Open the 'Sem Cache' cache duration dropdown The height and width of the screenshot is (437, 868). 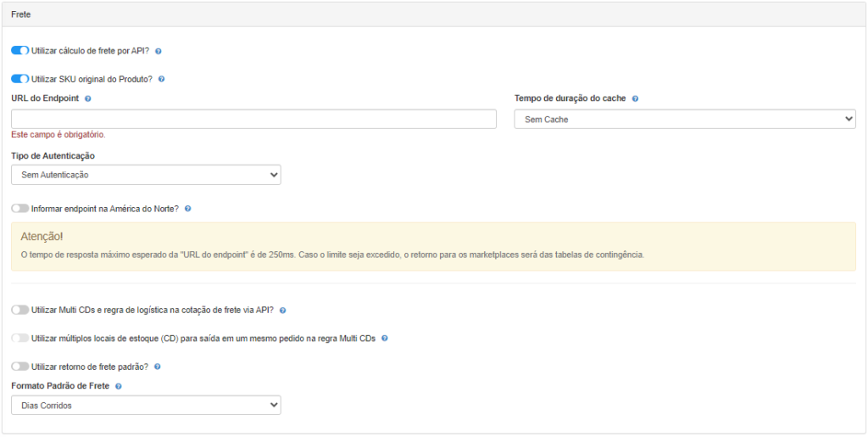(x=685, y=119)
